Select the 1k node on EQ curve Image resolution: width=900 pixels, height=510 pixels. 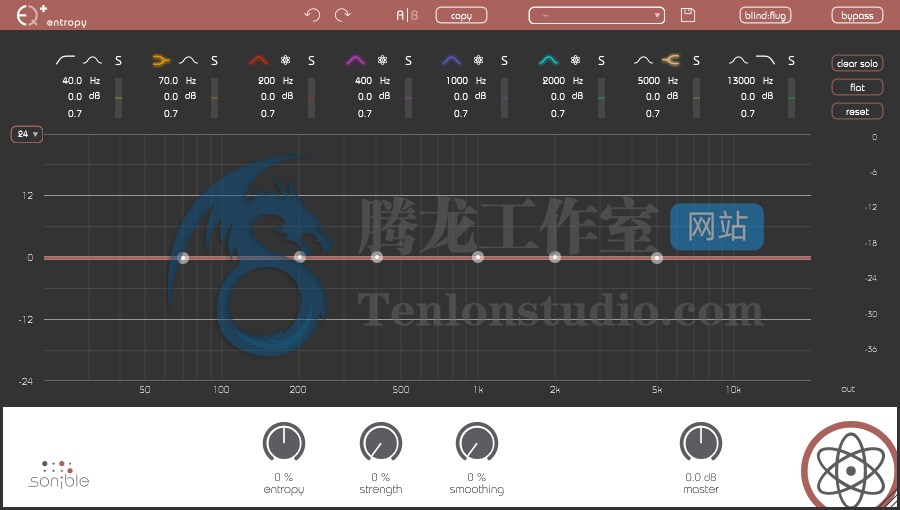[478, 257]
